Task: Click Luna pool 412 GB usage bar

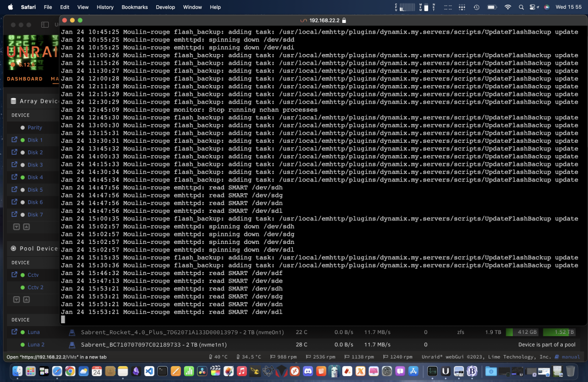Action: click(x=521, y=332)
